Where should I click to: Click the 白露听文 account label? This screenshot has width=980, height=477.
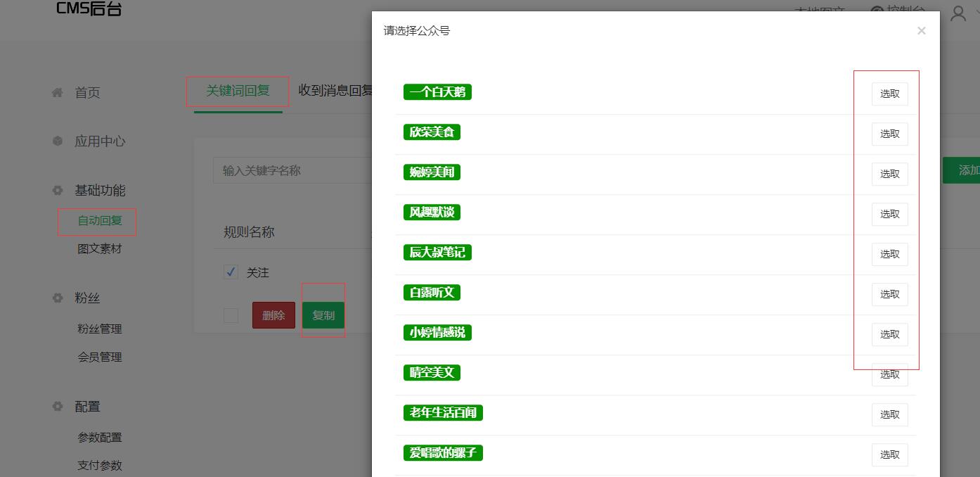[x=432, y=293]
